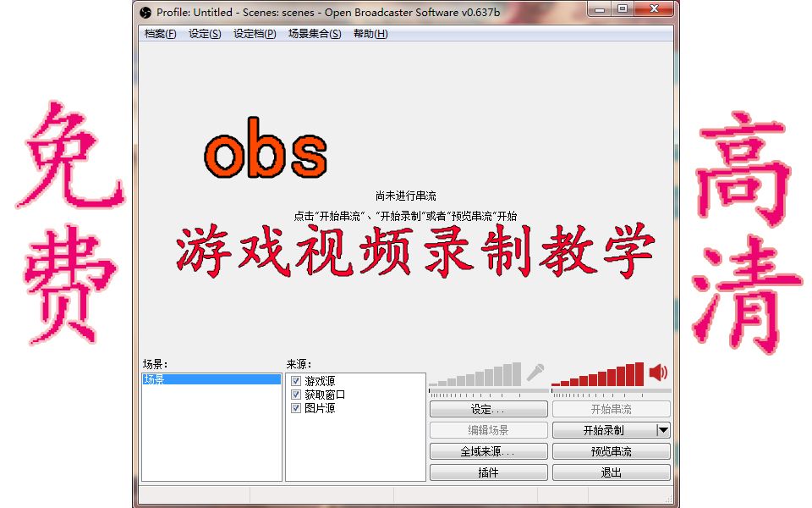Adjust the microphone volume level meter
Screen dimensions: 812x508
click(474, 377)
